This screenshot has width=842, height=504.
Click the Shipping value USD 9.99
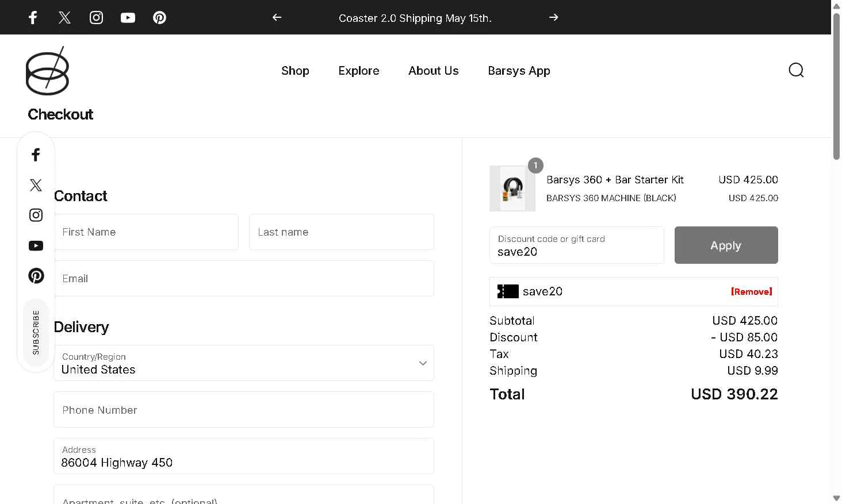tap(752, 371)
